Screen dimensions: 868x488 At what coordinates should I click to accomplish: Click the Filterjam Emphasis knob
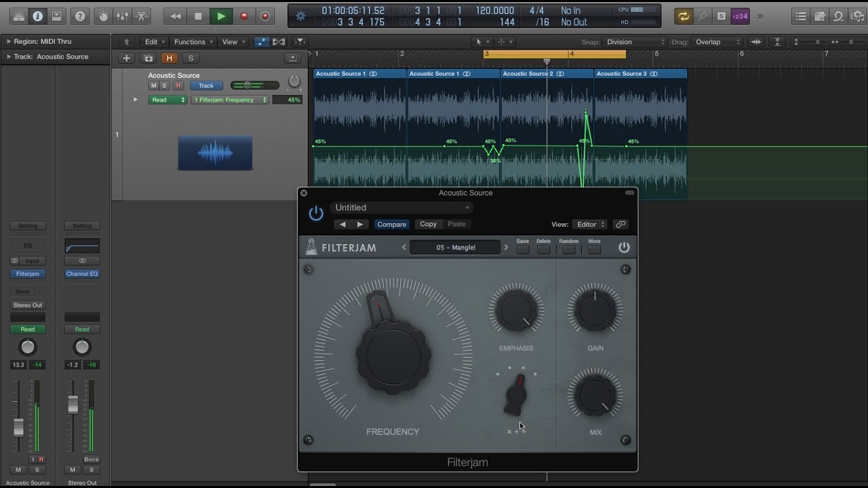click(517, 311)
